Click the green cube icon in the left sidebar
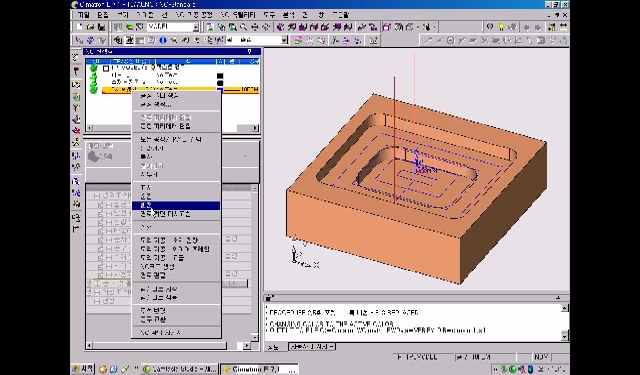Screen dimensions: 640x375 pos(76,97)
